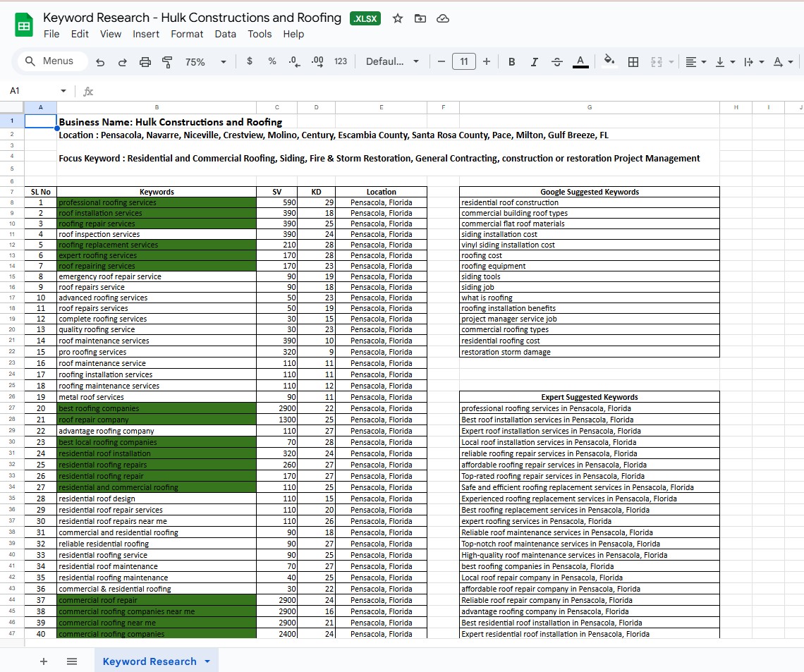Open the 75% zoom dropdown
The height and width of the screenshot is (672, 804).
click(206, 62)
